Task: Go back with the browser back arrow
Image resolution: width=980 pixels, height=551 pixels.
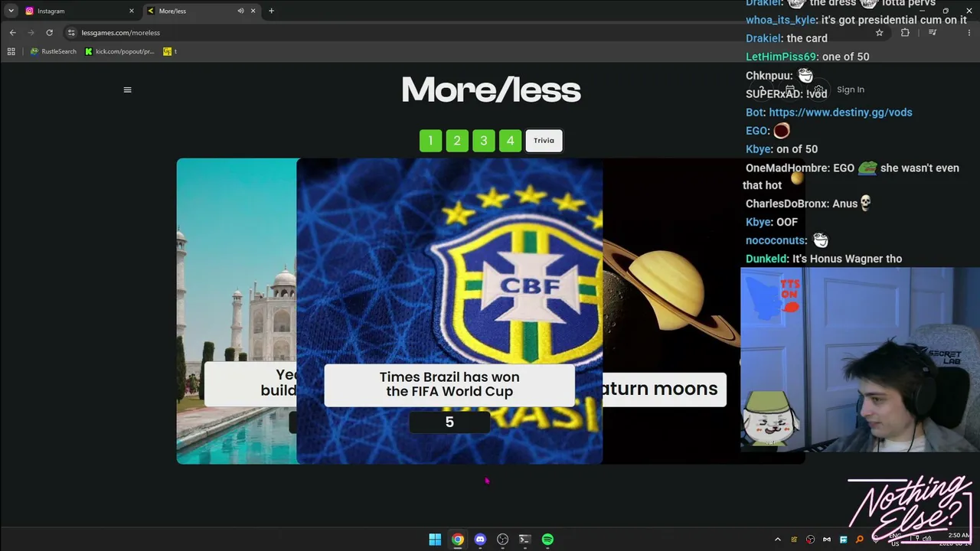Action: point(12,33)
